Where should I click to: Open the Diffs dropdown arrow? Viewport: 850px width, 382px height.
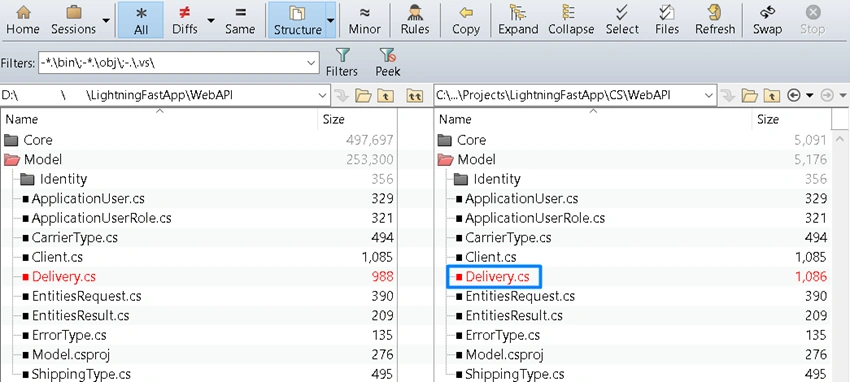pos(211,20)
